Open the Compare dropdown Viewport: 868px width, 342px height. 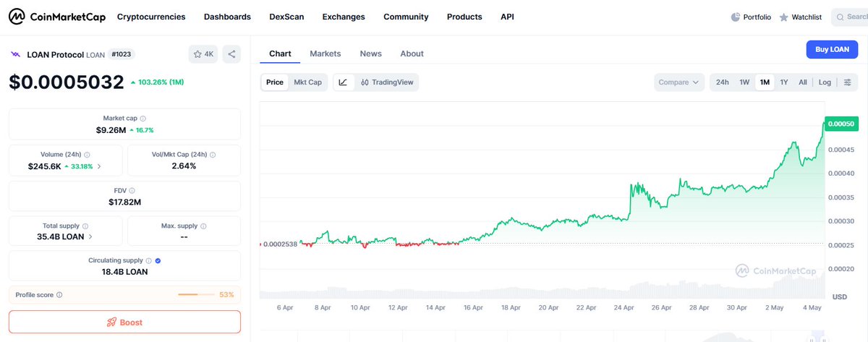(679, 82)
